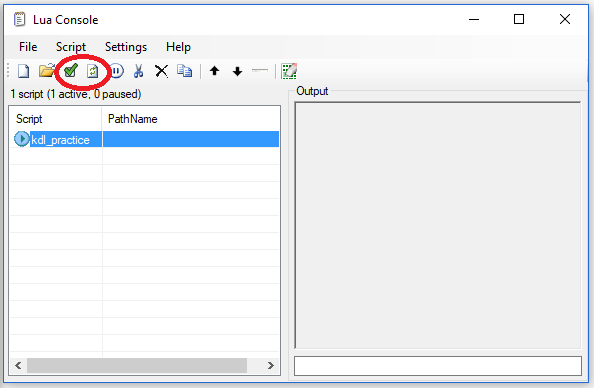Open the Script menu
Screen dimensions: 594x388
coord(71,47)
